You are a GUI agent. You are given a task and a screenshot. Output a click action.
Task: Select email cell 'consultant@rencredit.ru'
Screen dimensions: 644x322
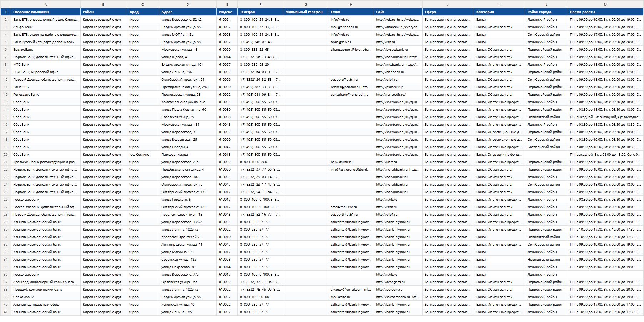coord(351,95)
